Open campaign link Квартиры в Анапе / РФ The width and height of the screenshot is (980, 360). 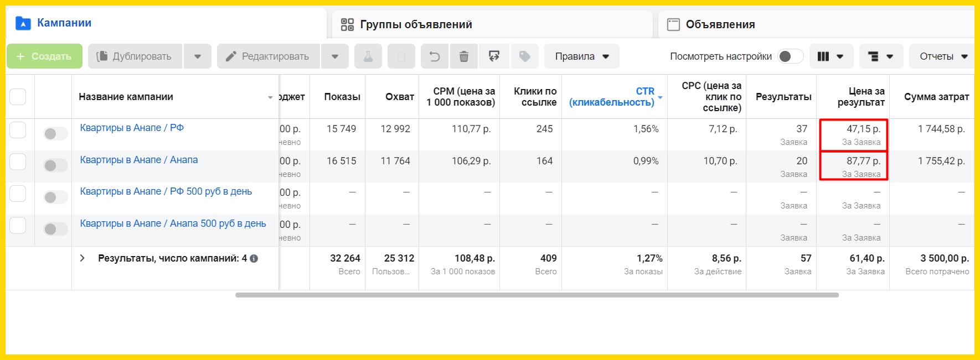point(132,128)
